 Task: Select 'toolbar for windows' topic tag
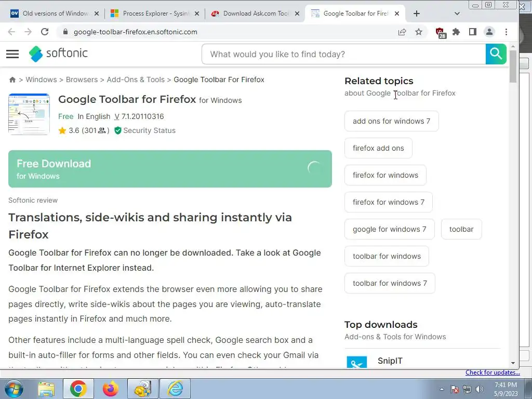(387, 256)
